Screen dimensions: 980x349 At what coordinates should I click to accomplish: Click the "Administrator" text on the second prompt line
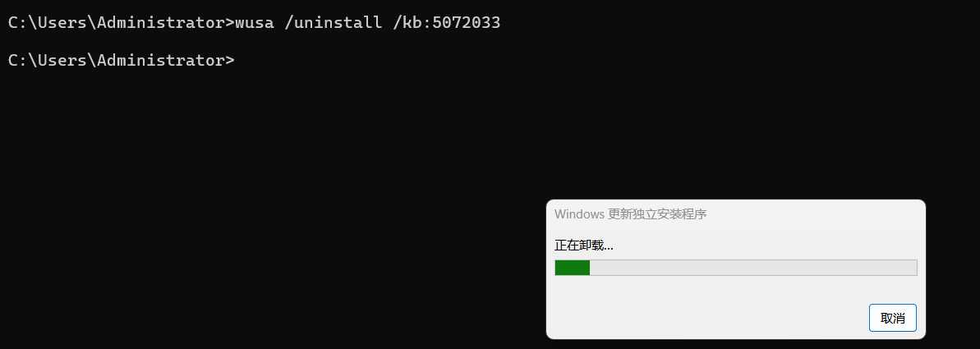pos(161,60)
